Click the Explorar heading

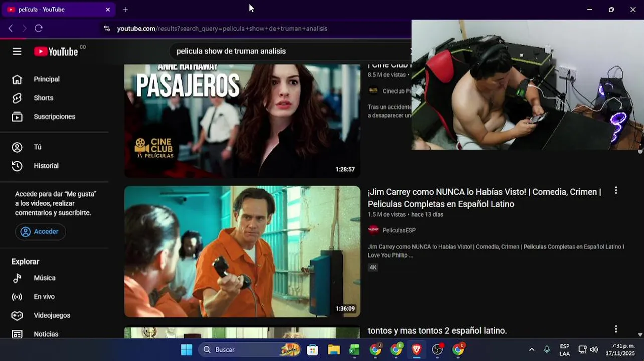pos(25,262)
